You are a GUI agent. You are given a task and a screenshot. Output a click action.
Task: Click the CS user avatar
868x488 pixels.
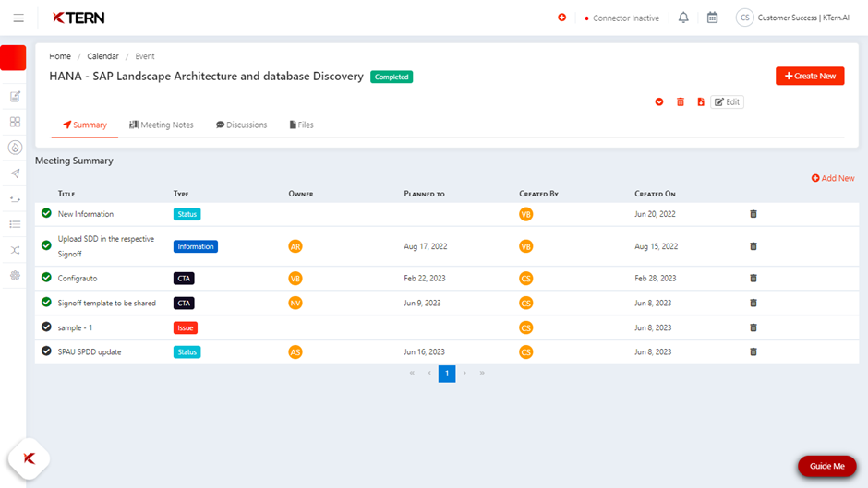pos(744,18)
